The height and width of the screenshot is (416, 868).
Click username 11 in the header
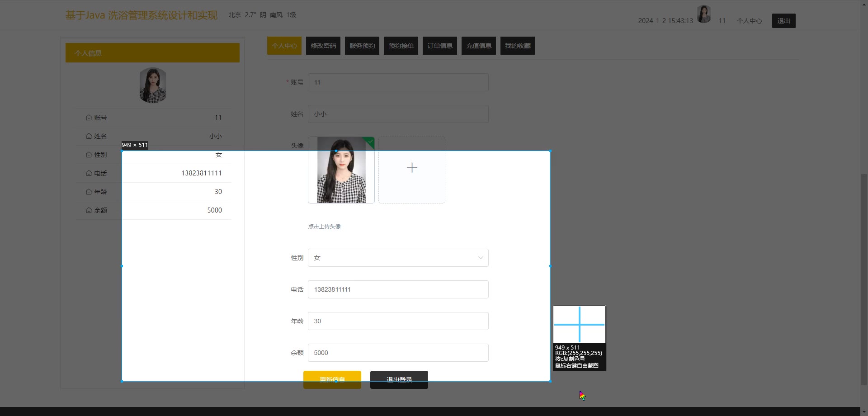point(722,21)
